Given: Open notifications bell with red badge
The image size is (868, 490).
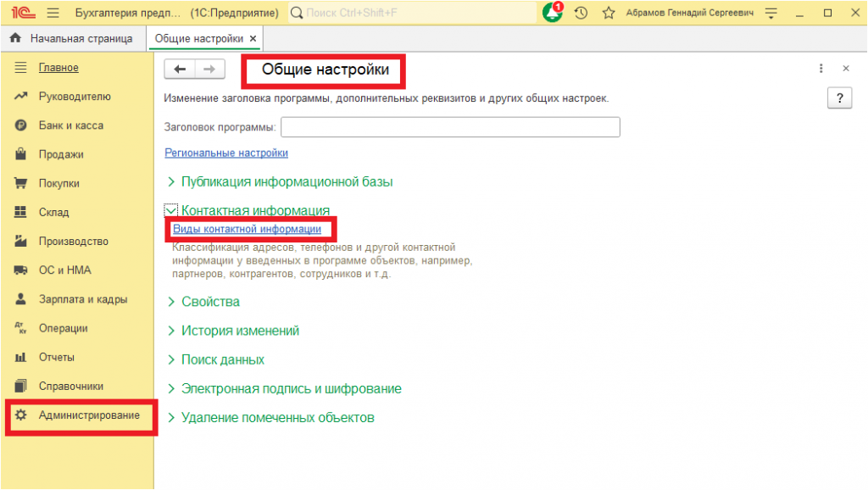Looking at the screenshot, I should (552, 12).
